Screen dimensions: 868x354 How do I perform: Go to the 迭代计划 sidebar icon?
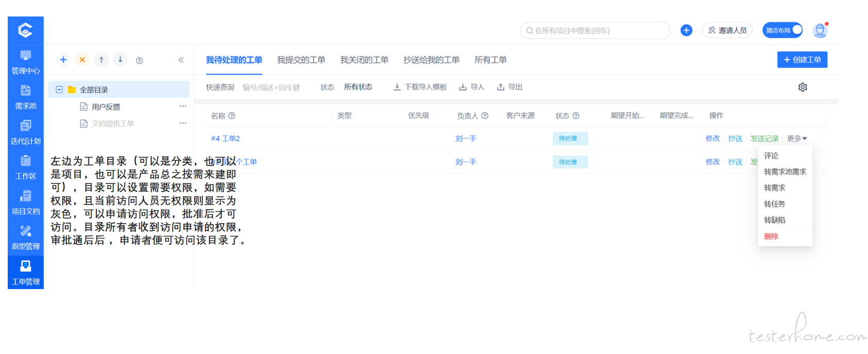[x=25, y=132]
